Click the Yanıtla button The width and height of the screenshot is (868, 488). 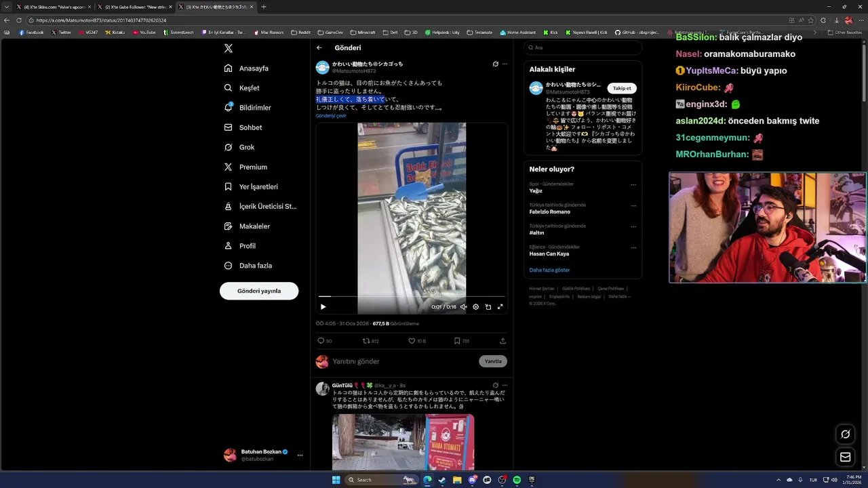(493, 361)
